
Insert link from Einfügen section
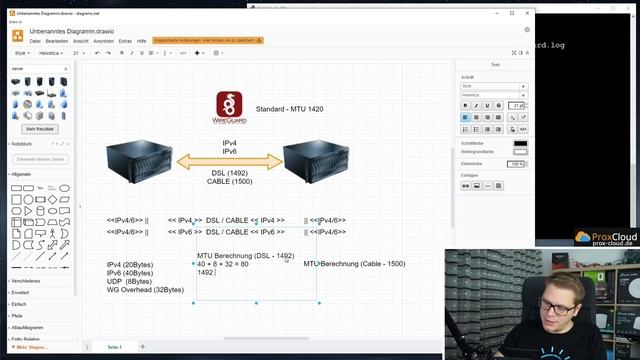point(466,186)
